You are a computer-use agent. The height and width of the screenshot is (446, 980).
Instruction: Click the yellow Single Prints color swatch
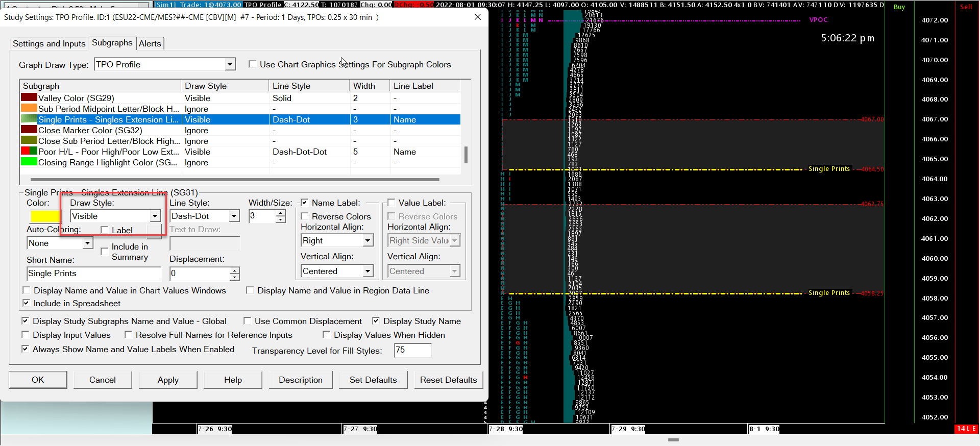coord(45,216)
